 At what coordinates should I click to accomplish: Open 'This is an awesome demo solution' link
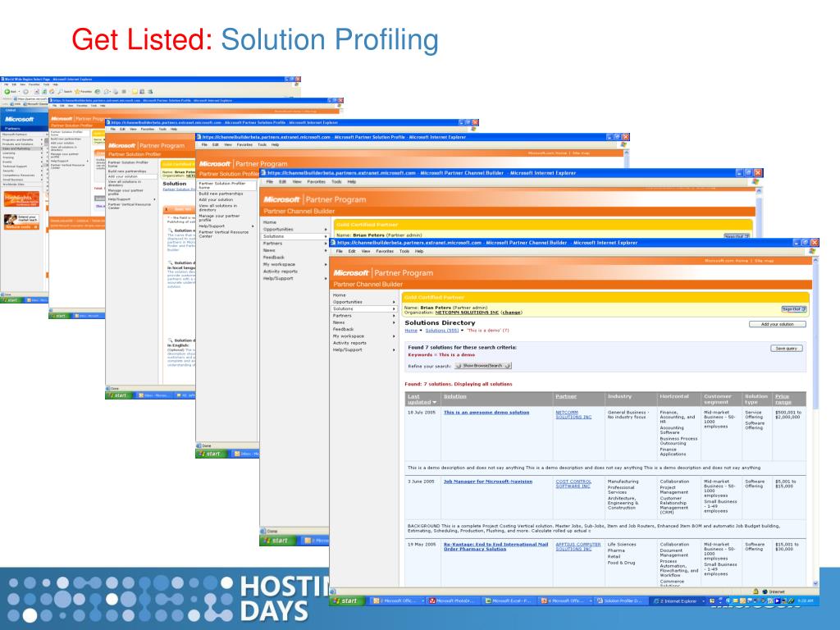coord(486,413)
